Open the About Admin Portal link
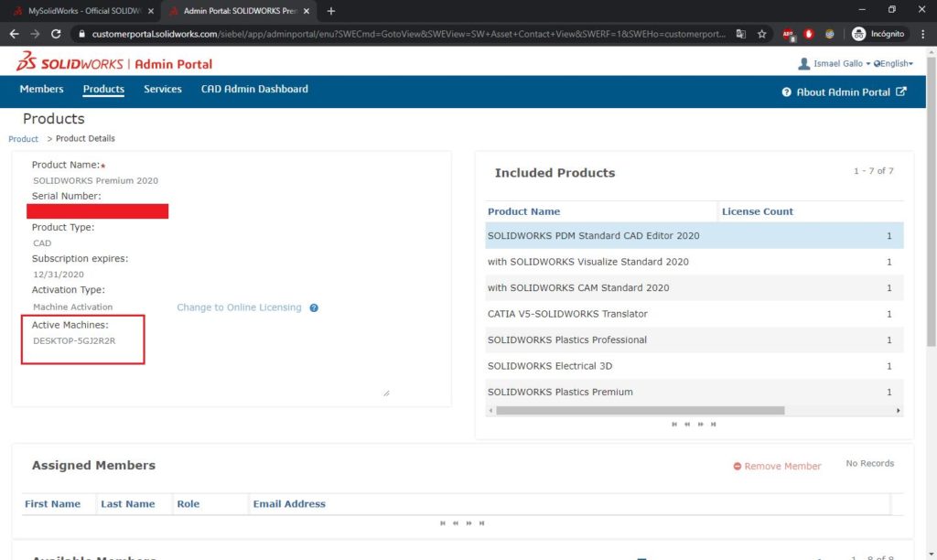The height and width of the screenshot is (560, 937). click(x=844, y=92)
